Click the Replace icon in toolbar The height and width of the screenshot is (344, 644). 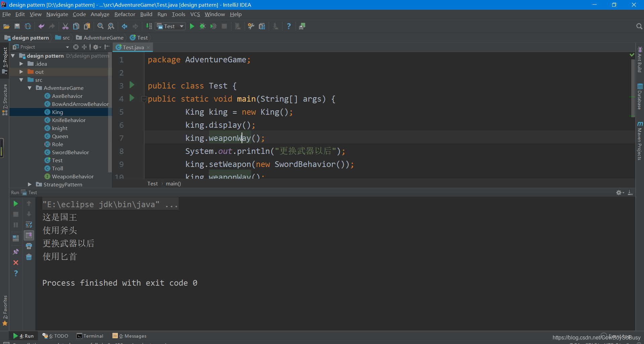coord(111,26)
